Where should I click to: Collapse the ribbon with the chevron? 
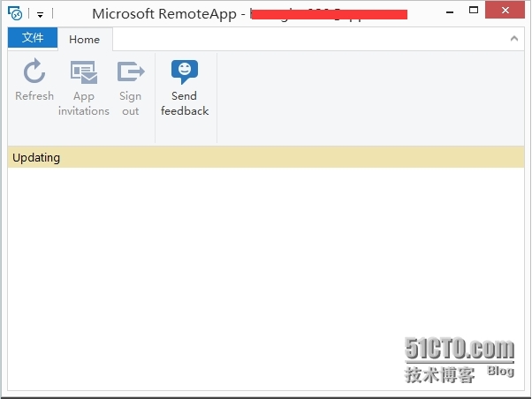click(514, 39)
